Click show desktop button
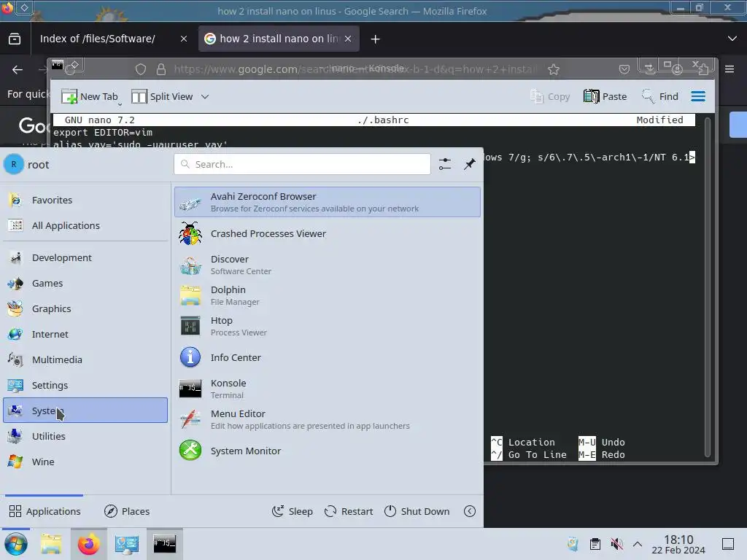 (728, 544)
